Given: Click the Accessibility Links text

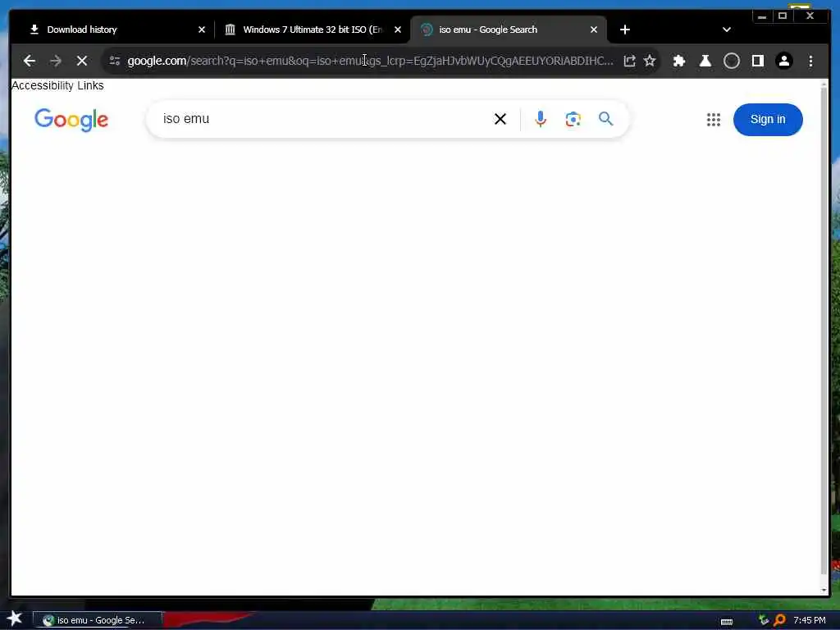Looking at the screenshot, I should (57, 85).
